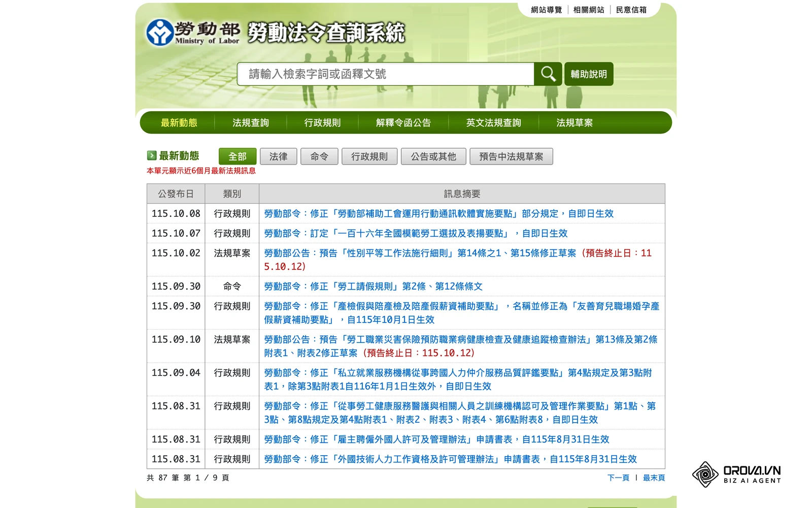Screen dimensions: 812x508
Task: Open the 性別平等工作法施行細則 draft notice
Action: tap(458, 260)
